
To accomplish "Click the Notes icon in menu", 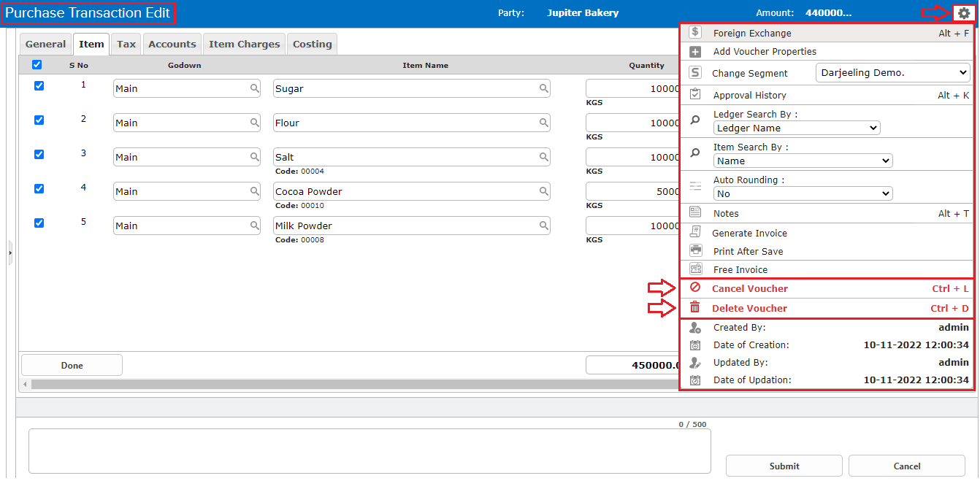I will (x=695, y=213).
